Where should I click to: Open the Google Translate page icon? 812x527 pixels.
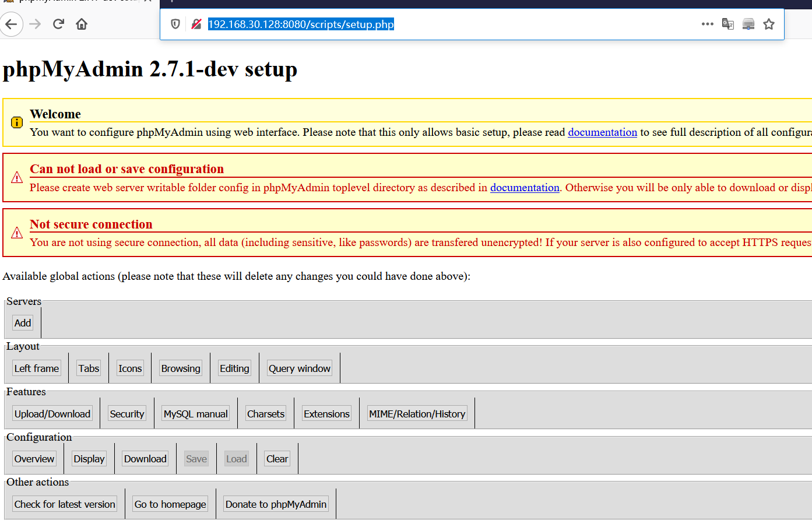point(727,24)
